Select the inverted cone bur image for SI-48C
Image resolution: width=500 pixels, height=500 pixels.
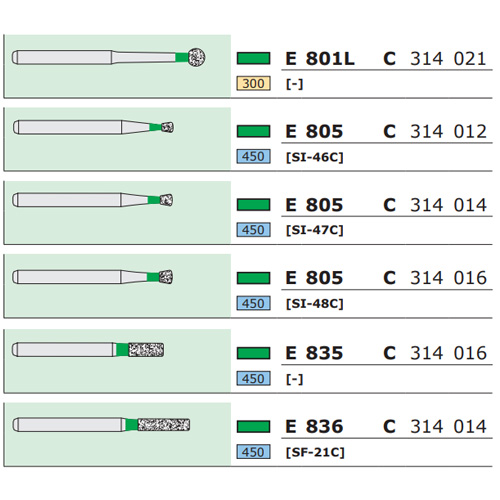tap(93, 277)
